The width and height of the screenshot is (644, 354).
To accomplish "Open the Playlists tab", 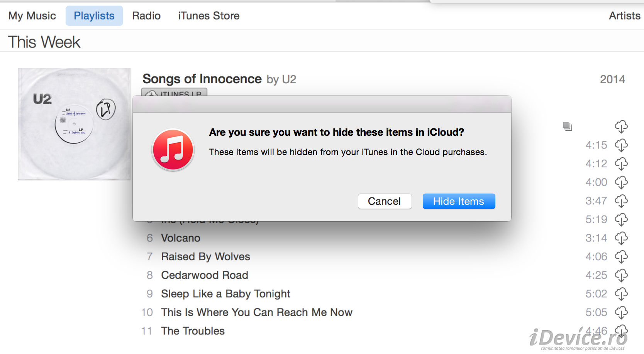I will [94, 16].
